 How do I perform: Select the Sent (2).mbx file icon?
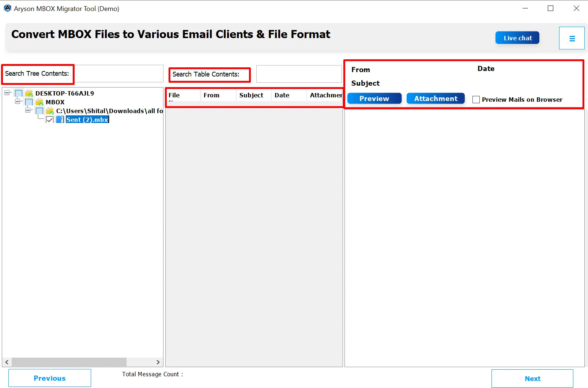click(60, 119)
